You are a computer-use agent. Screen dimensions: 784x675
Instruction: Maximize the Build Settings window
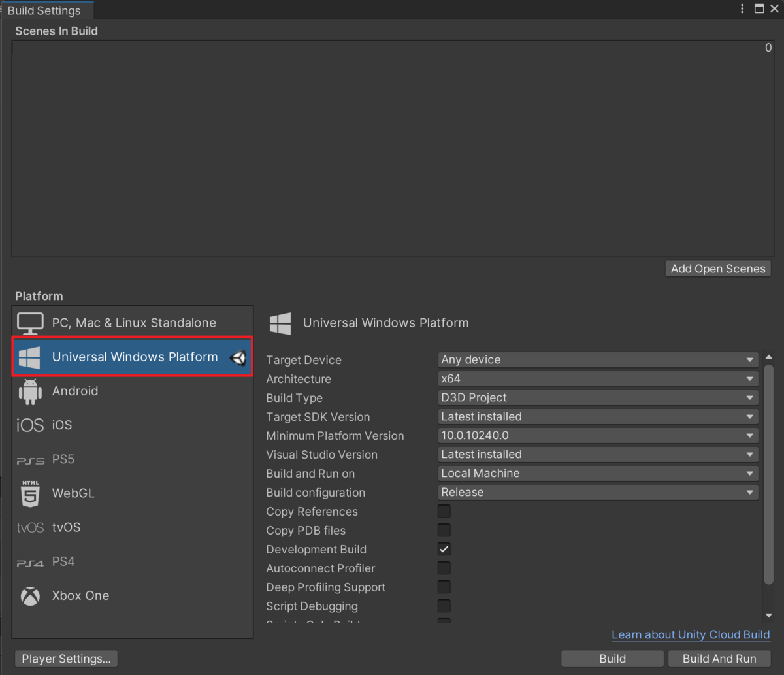759,8
